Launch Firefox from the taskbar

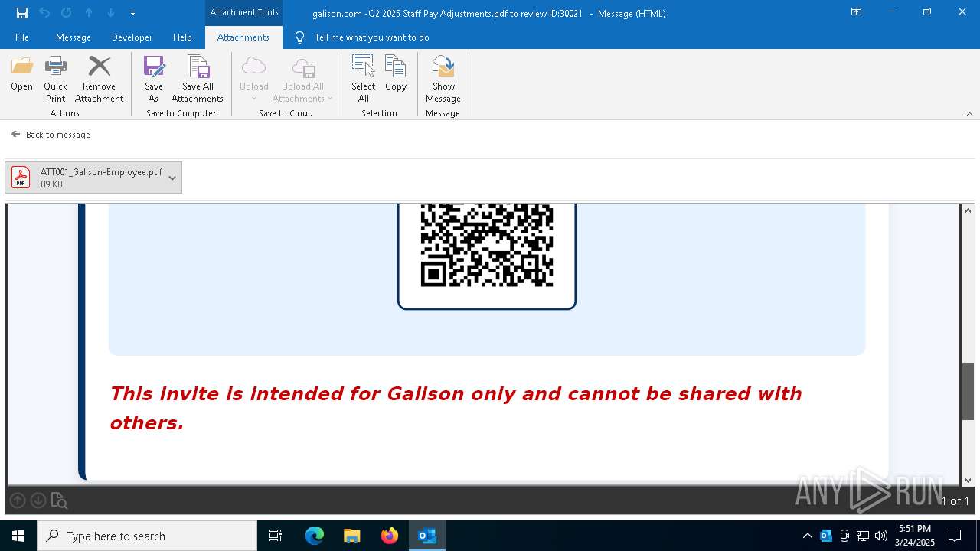click(x=390, y=536)
